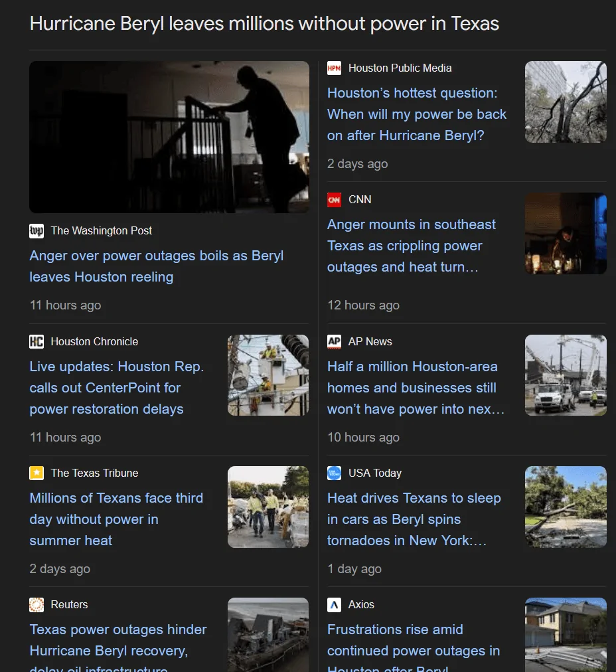The width and height of the screenshot is (616, 672).
Task: Click the 'CNN' source name
Action: pyautogui.click(x=360, y=200)
